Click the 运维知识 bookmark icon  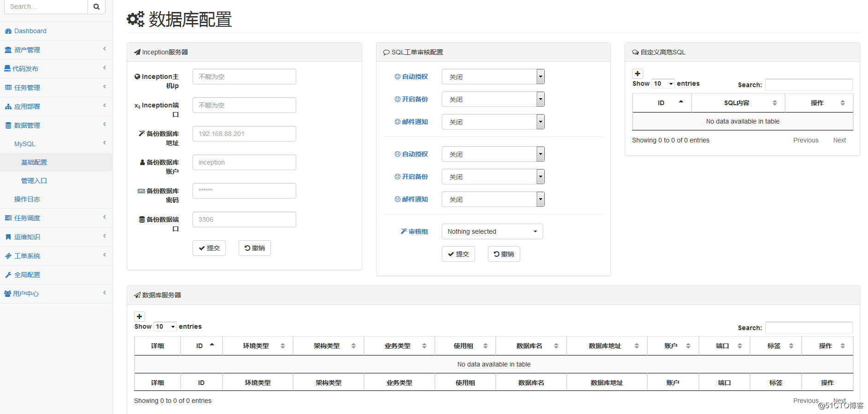pos(8,237)
